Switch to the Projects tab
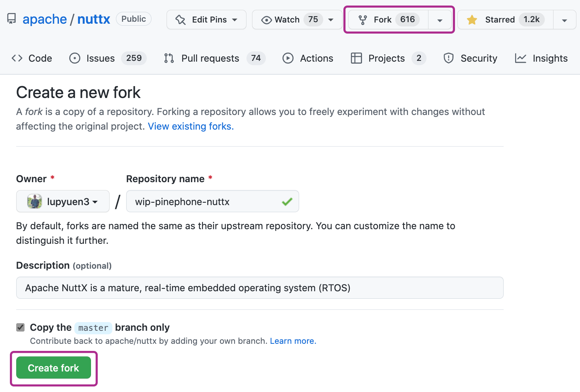Screen dimensions: 580x392 tap(389, 58)
